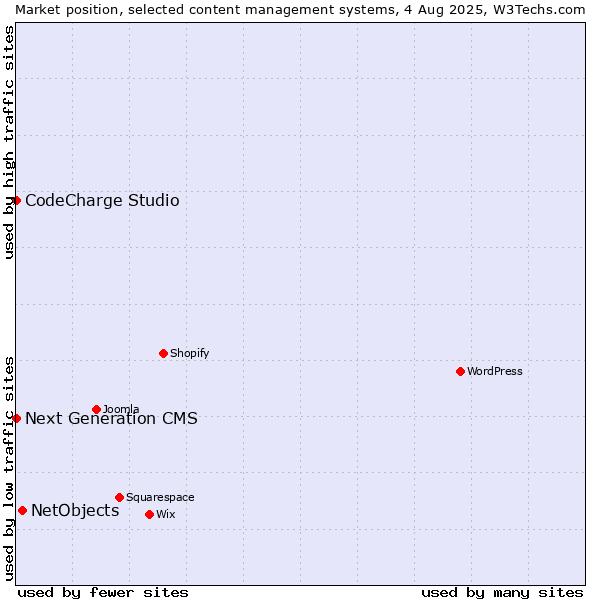Click the "used by fewer sites" axis label
600x600 pixels.
point(103,593)
